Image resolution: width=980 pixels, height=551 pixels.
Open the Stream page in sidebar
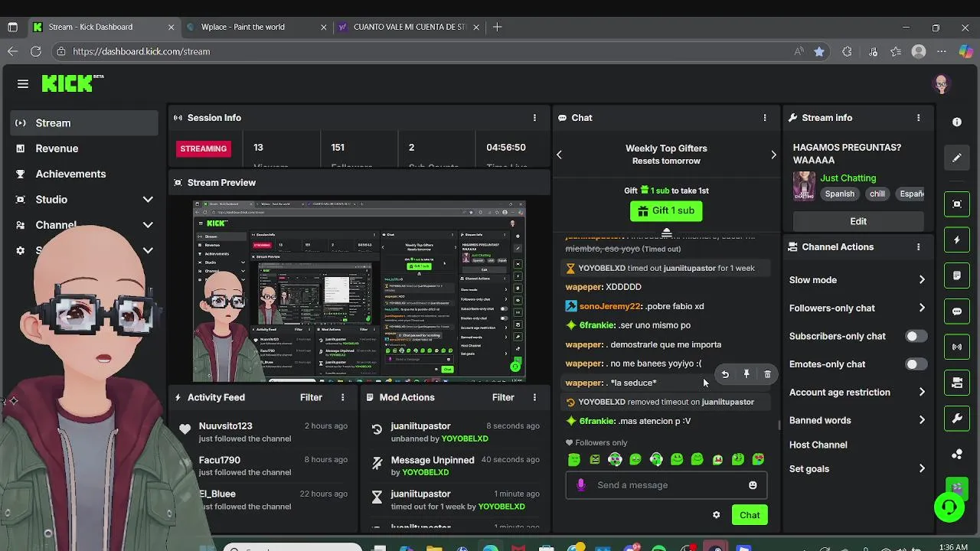[x=84, y=122]
